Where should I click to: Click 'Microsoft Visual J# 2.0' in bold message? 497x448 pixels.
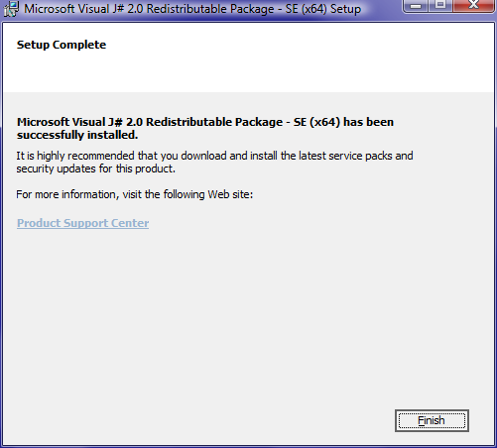[x=79, y=122]
